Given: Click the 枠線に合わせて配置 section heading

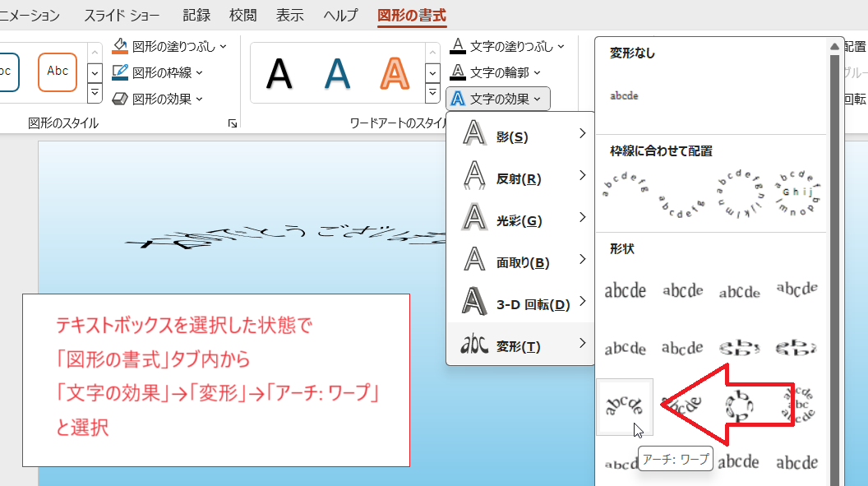Looking at the screenshot, I should pos(661,151).
